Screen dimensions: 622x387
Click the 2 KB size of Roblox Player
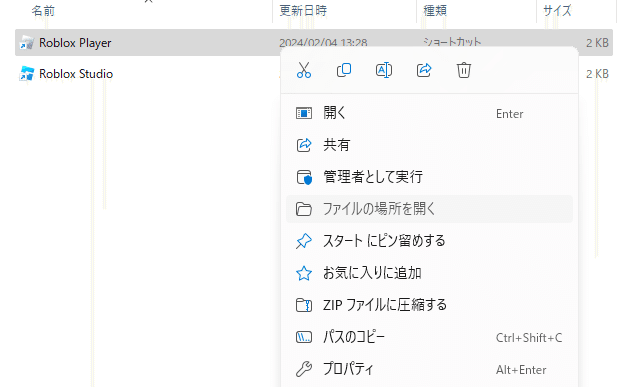click(x=597, y=42)
